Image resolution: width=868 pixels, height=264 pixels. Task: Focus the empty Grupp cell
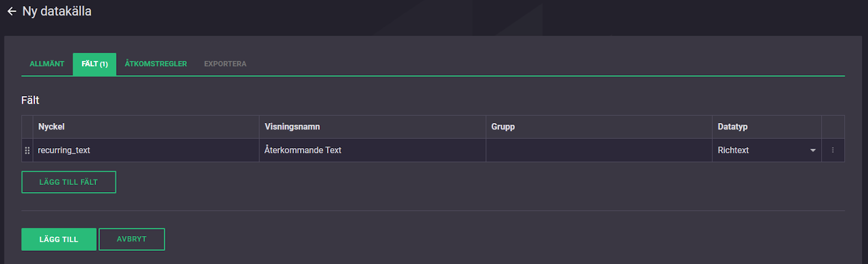tap(599, 150)
